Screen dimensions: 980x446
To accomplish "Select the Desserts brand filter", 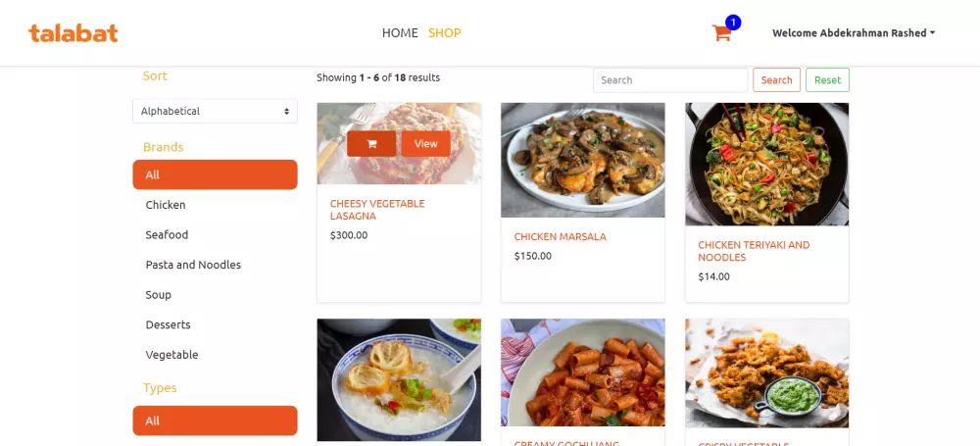I will 168,324.
